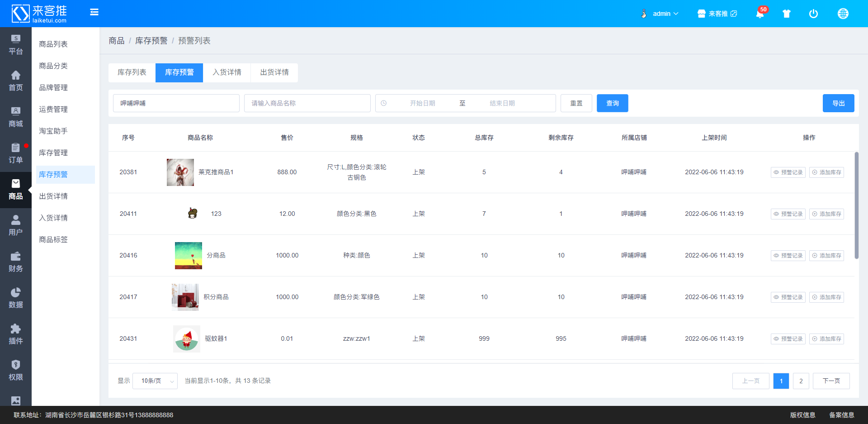
Task: Open the 用户 users sidebar section
Action: pos(16,226)
